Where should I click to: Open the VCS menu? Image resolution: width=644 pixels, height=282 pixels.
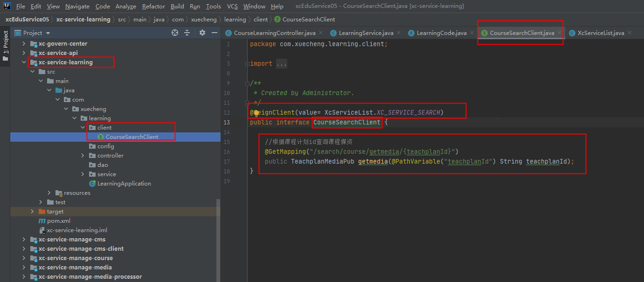(232, 7)
